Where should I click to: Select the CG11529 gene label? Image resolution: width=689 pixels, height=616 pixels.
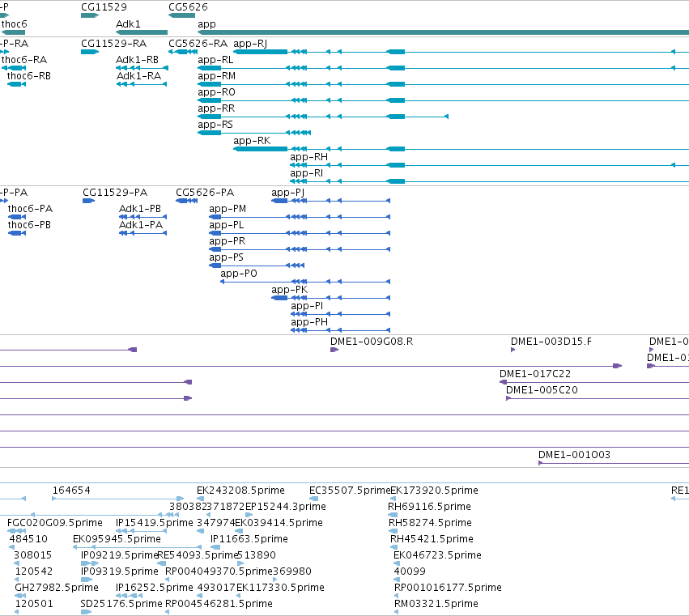[x=104, y=7]
